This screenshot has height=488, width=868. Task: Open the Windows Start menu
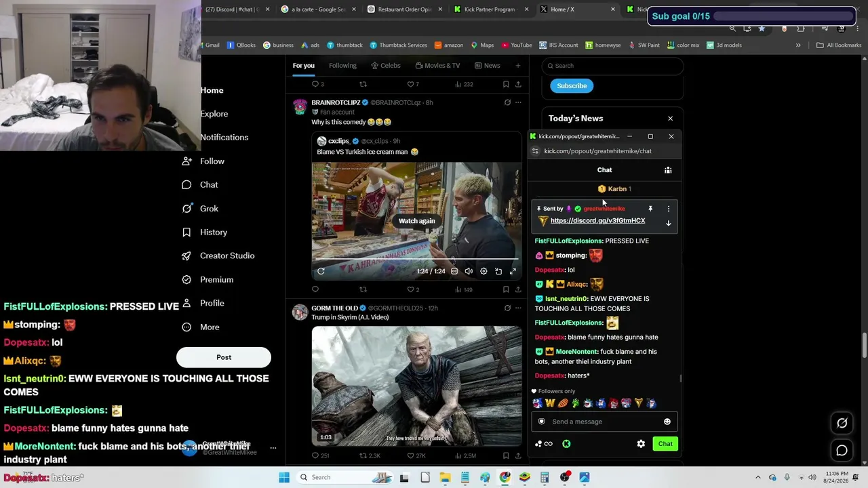(x=284, y=477)
